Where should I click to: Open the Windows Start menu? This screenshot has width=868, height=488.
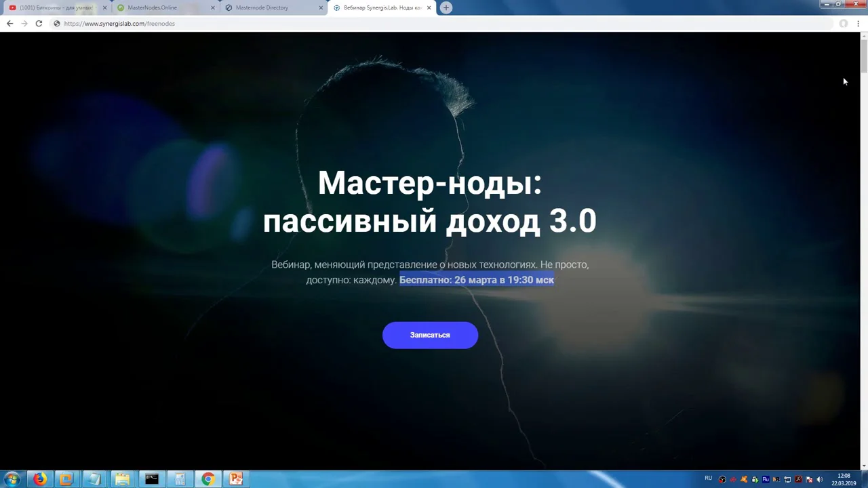[12, 479]
